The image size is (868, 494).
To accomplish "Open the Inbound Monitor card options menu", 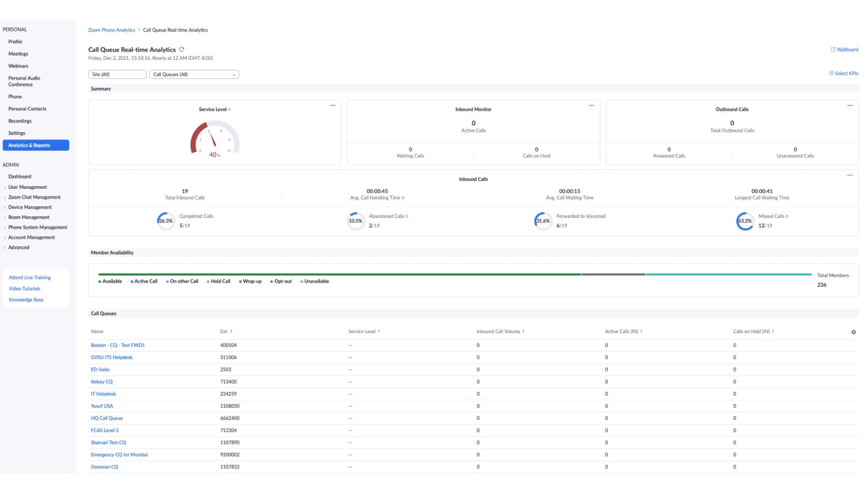I will (x=591, y=105).
